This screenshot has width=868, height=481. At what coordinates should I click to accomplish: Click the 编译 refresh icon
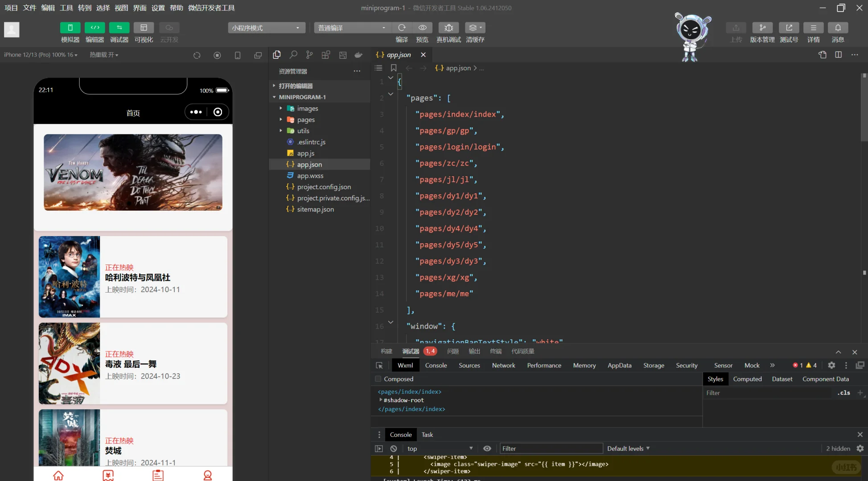[402, 28]
